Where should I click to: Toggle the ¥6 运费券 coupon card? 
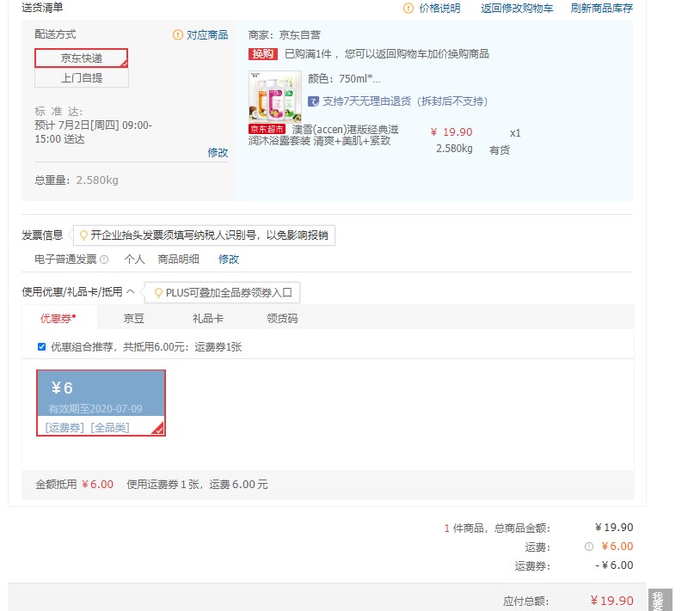(101, 403)
